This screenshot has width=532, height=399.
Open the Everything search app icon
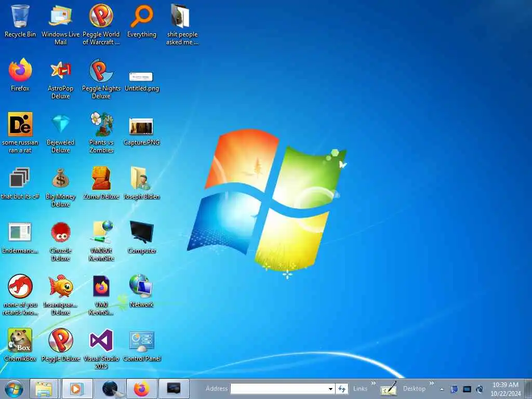tap(142, 21)
